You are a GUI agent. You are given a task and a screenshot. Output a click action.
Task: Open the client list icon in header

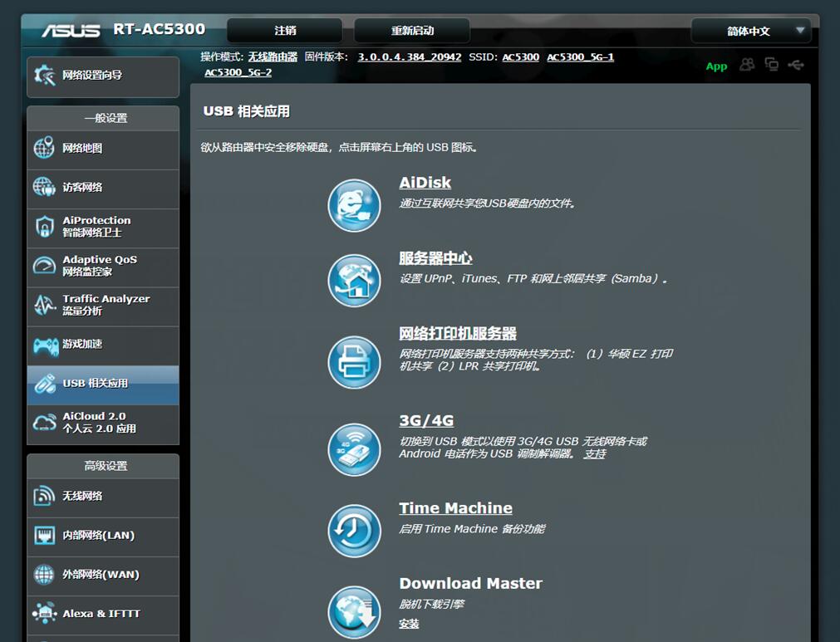coord(746,66)
